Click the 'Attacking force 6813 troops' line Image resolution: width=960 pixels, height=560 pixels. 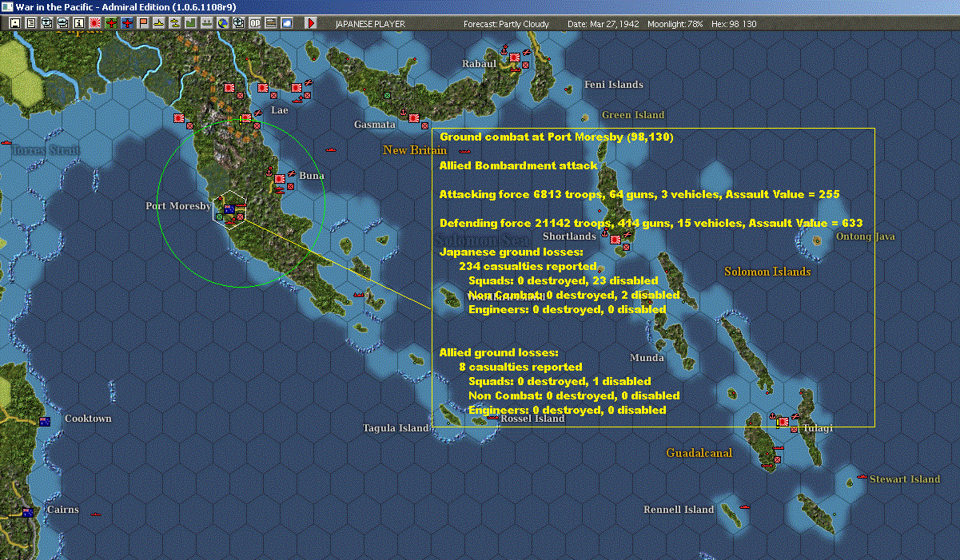[639, 194]
